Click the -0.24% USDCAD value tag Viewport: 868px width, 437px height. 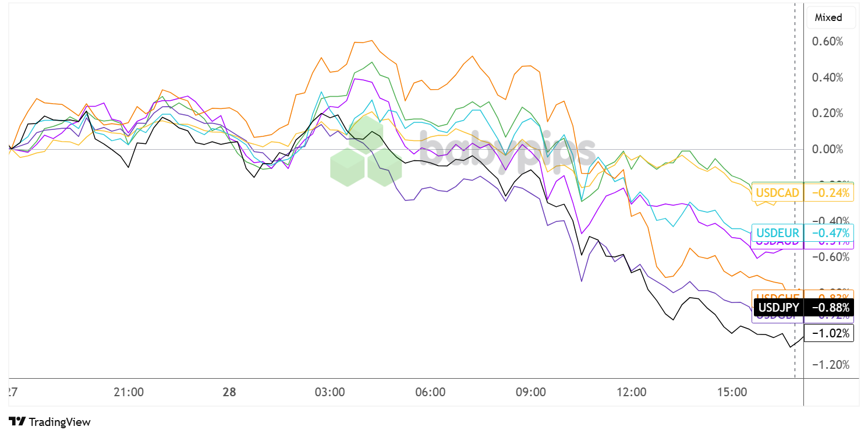(828, 192)
